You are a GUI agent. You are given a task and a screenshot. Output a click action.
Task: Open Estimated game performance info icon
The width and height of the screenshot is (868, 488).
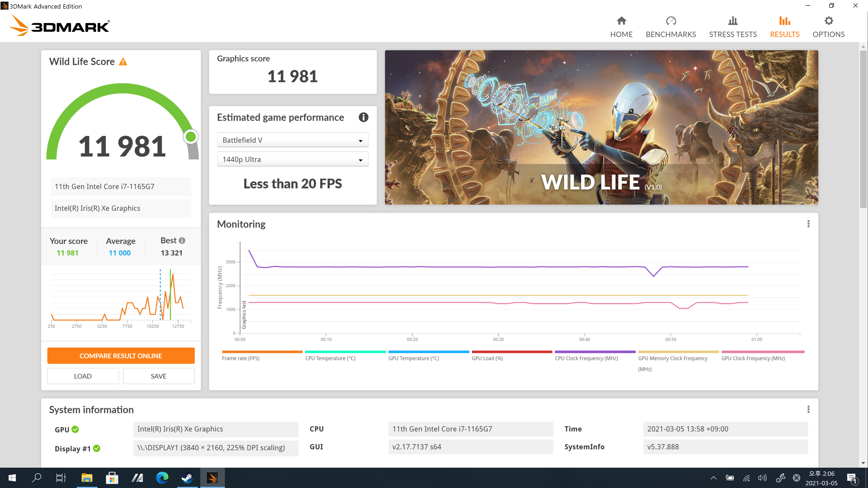(x=363, y=117)
